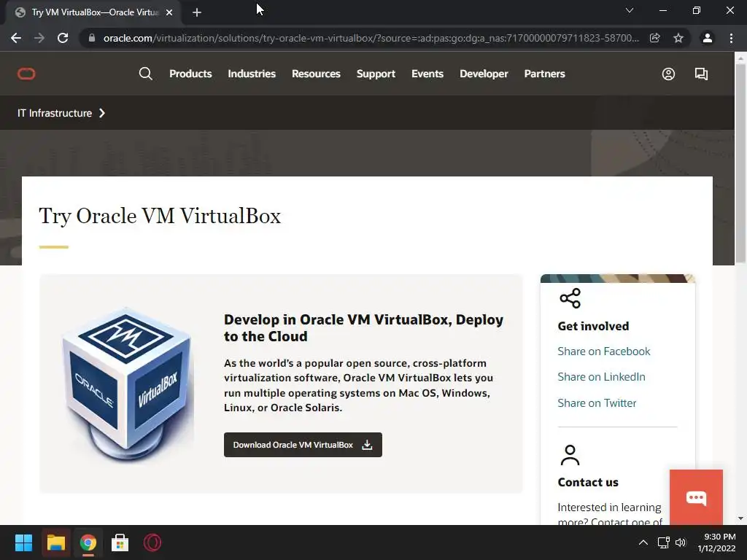Screen dimensions: 747x560
Task: Open the Events menu
Action: [427, 74]
